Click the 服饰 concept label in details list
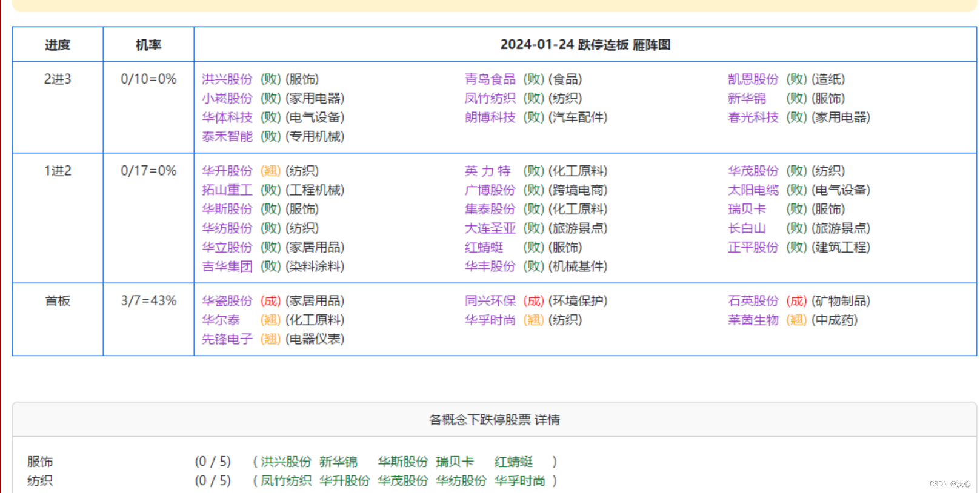980x493 pixels. [40, 462]
